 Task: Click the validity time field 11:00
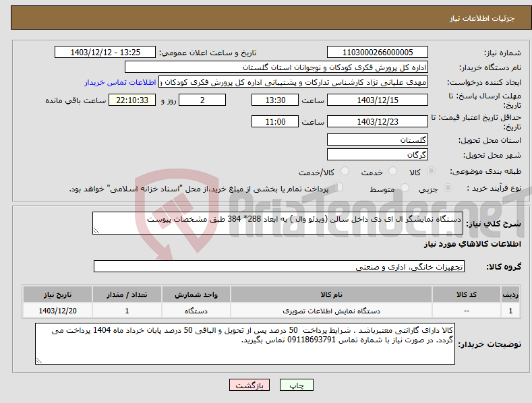(275, 121)
